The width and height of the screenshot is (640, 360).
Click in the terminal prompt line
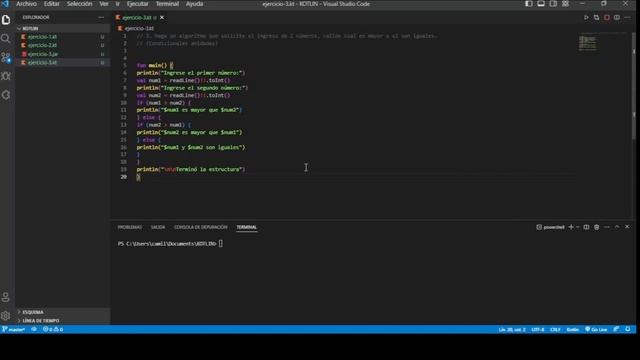coord(170,244)
